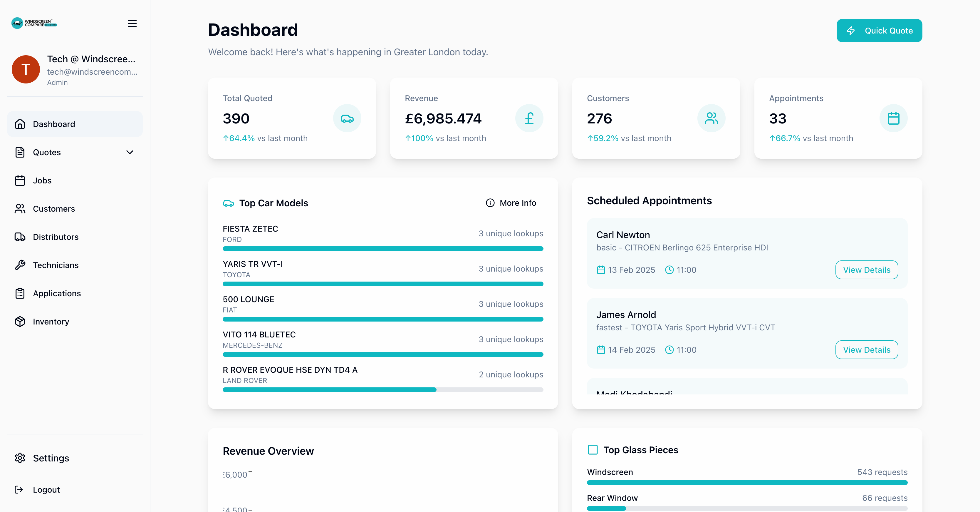
Task: Click the Windscreen requests progress bar
Action: pyautogui.click(x=747, y=483)
